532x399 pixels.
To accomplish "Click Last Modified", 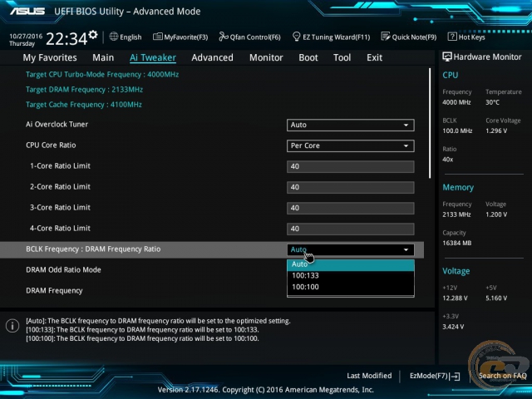I will click(x=369, y=376).
